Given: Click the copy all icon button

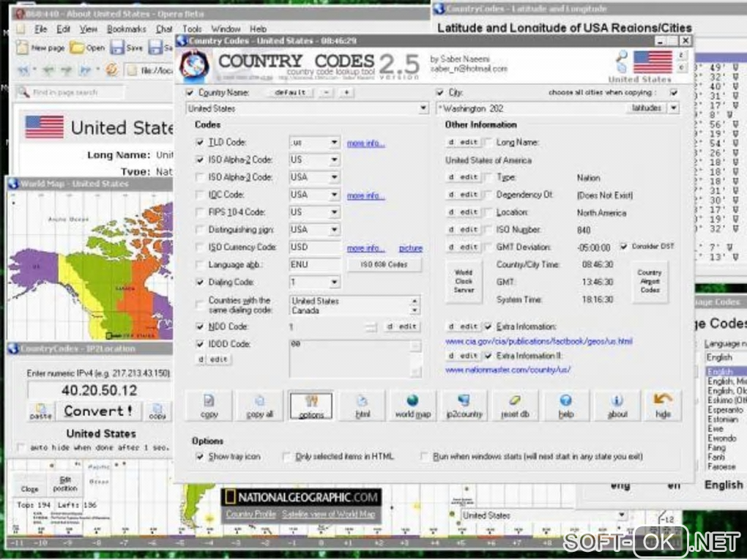Looking at the screenshot, I should [x=260, y=406].
